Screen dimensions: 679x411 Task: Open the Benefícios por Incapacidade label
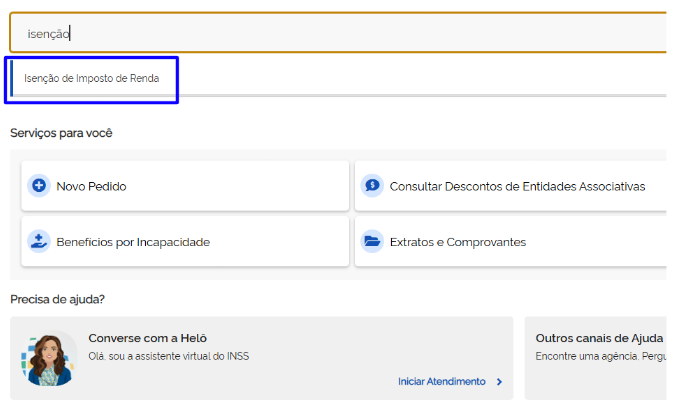tap(133, 243)
